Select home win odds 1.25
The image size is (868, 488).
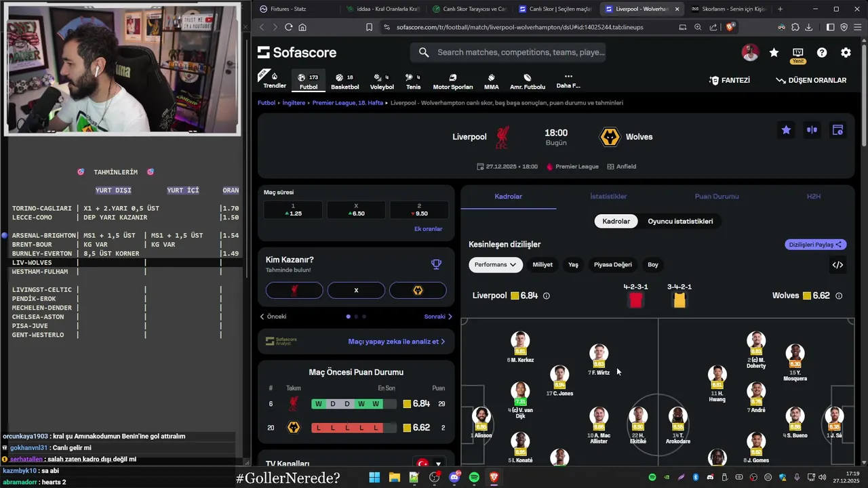(293, 209)
